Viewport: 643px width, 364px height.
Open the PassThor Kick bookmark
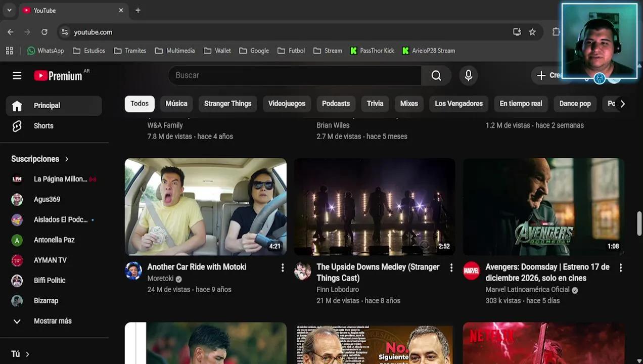(x=372, y=51)
